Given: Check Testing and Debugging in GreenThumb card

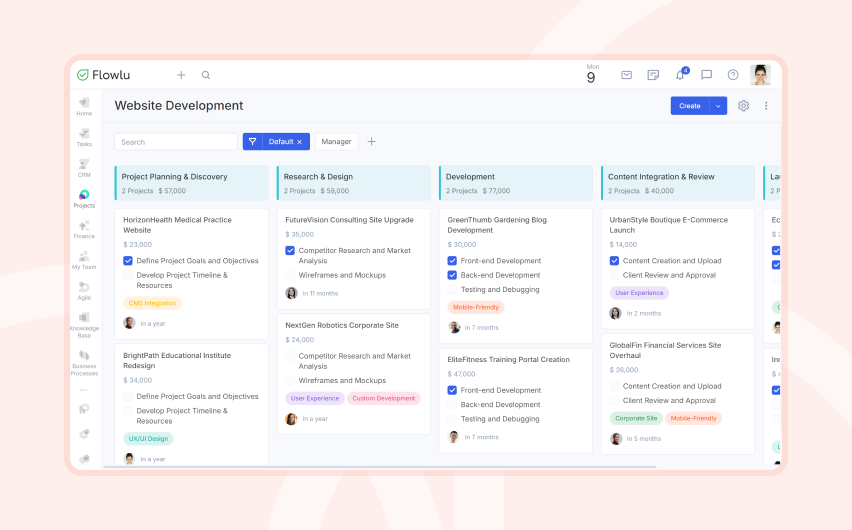Looking at the screenshot, I should point(452,290).
